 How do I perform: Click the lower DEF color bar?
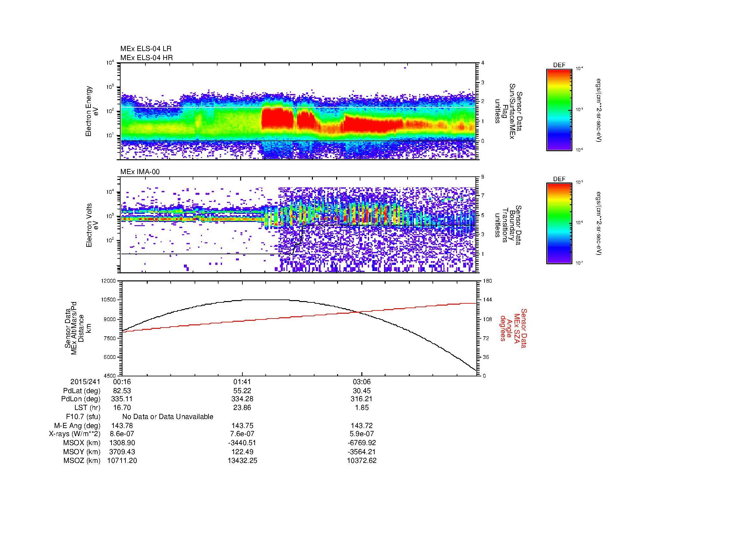coord(559,224)
